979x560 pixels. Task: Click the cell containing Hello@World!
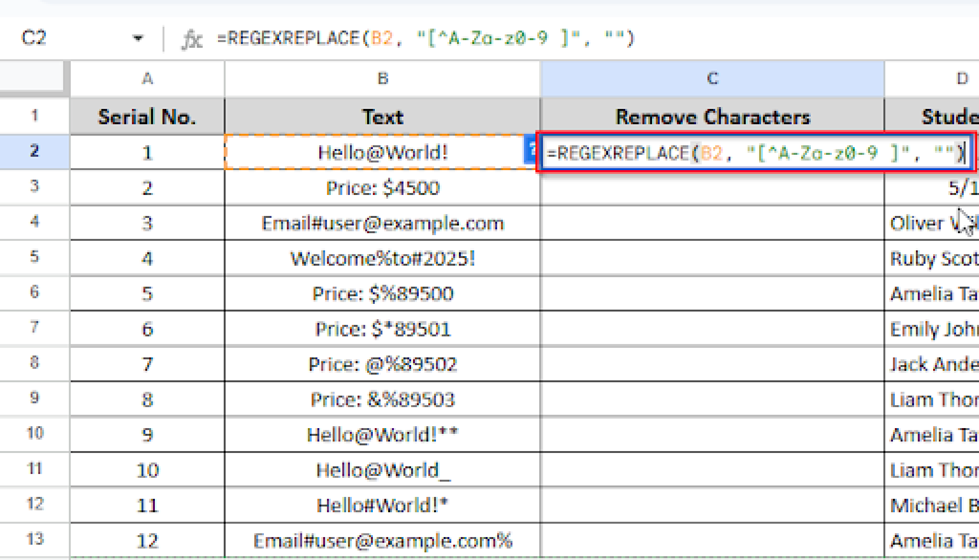click(382, 152)
